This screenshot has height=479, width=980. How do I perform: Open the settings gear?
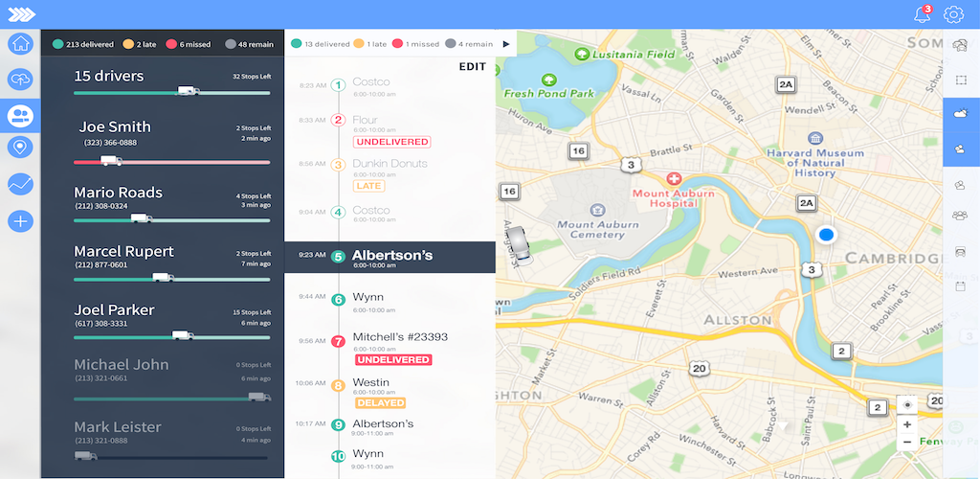[x=953, y=13]
